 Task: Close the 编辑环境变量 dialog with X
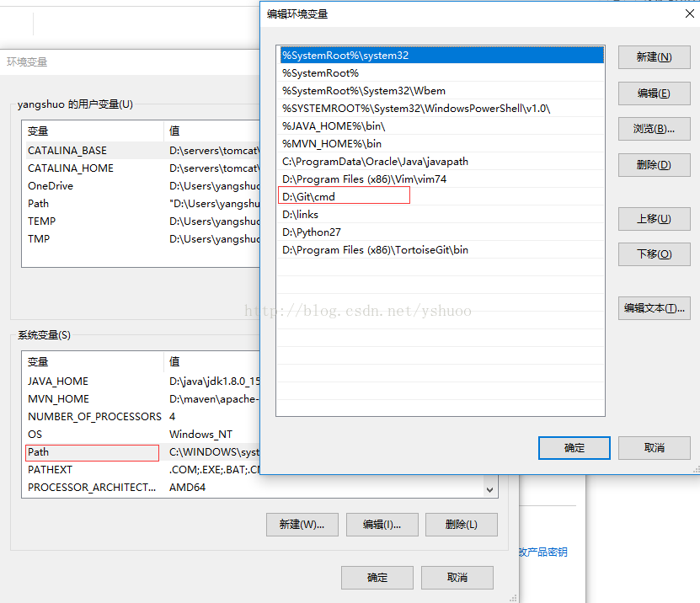click(x=689, y=13)
